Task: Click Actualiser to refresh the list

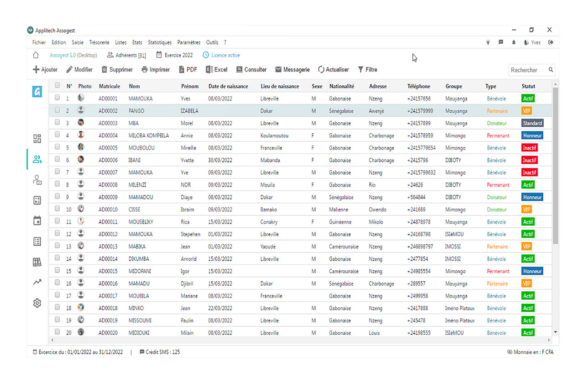Action: pyautogui.click(x=333, y=70)
